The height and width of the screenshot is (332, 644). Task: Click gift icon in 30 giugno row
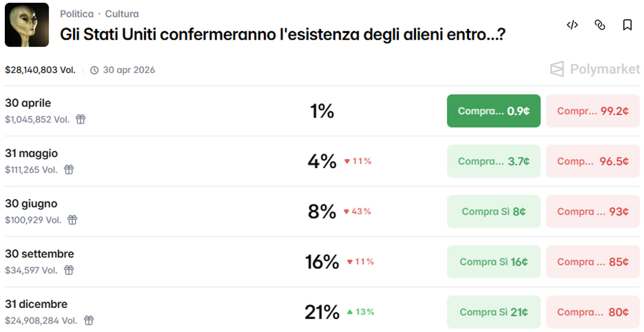(x=72, y=220)
